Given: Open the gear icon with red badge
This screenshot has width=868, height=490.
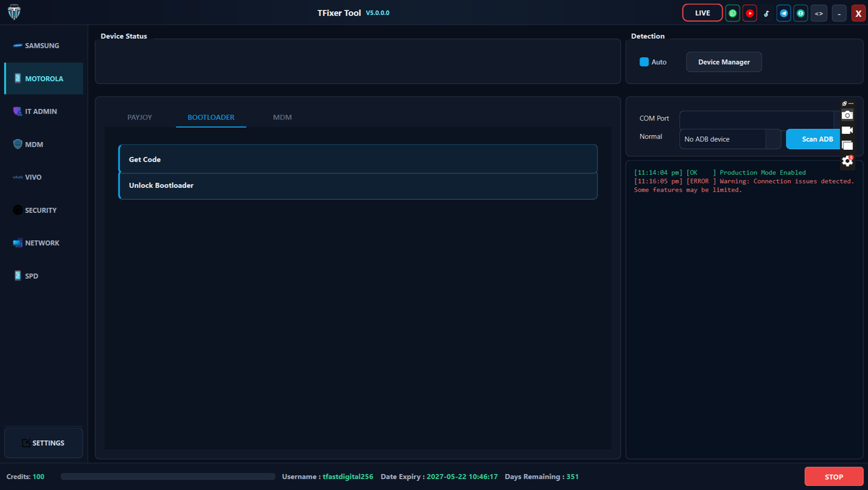Looking at the screenshot, I should coord(847,161).
